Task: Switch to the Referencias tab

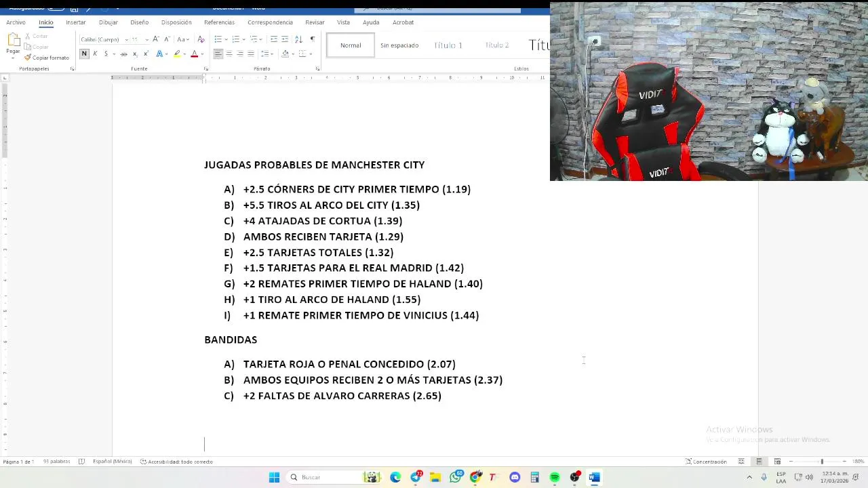Action: point(219,22)
